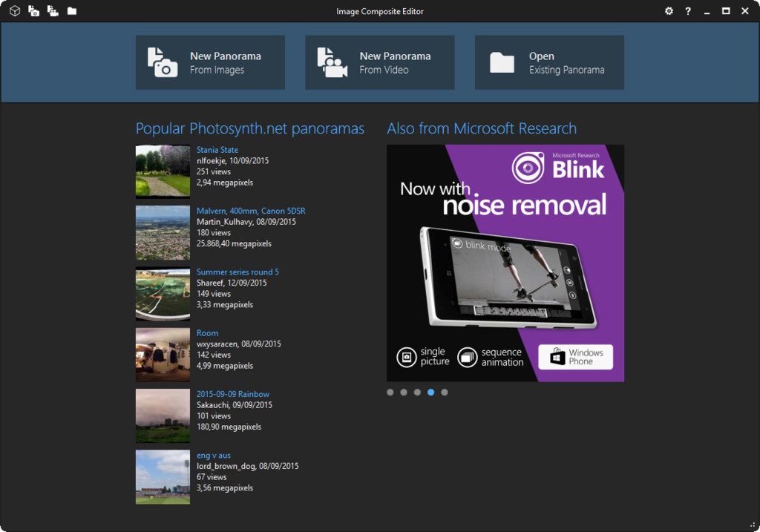
Task: Start a New Panorama From Video tile
Action: [x=379, y=62]
